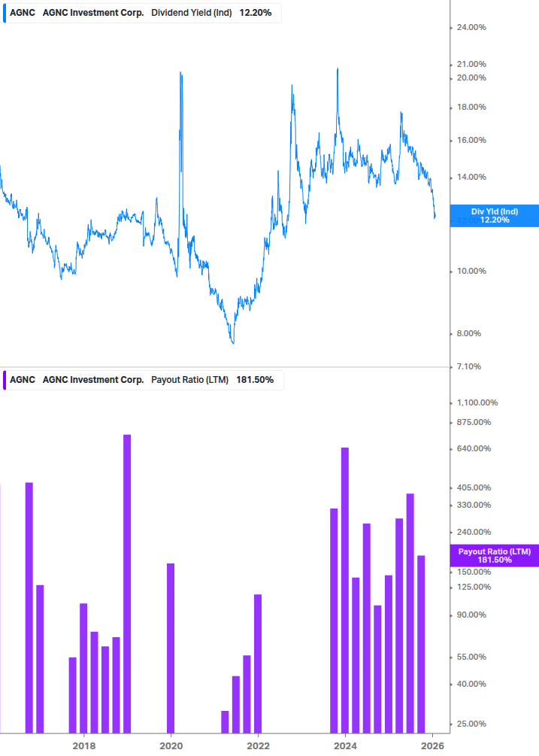This screenshot has width=539, height=756.
Task: Click the 2026 label on the time axis
Action: (x=432, y=745)
